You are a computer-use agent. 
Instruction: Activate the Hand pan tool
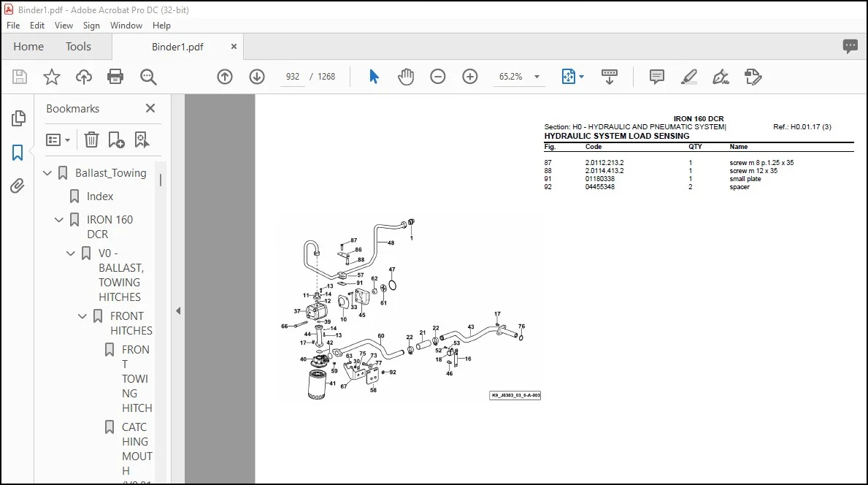click(x=406, y=77)
